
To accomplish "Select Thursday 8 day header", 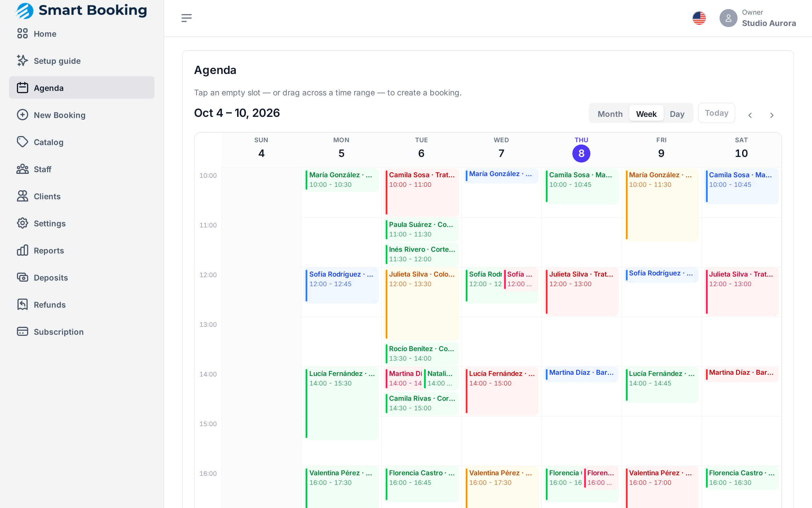I will (x=581, y=150).
